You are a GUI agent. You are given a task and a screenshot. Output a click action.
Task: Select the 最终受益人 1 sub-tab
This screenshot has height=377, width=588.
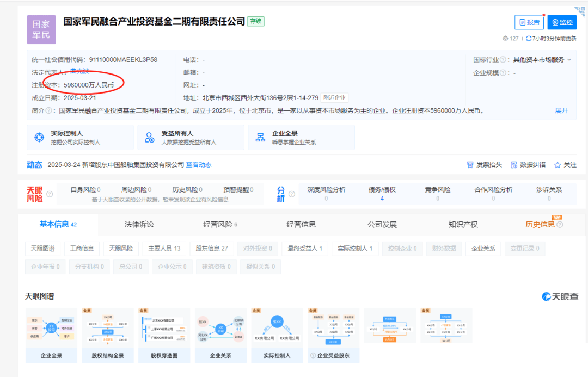[x=305, y=249]
